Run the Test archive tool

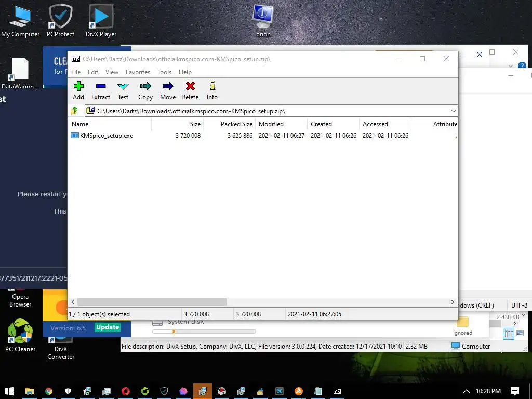pos(123,90)
